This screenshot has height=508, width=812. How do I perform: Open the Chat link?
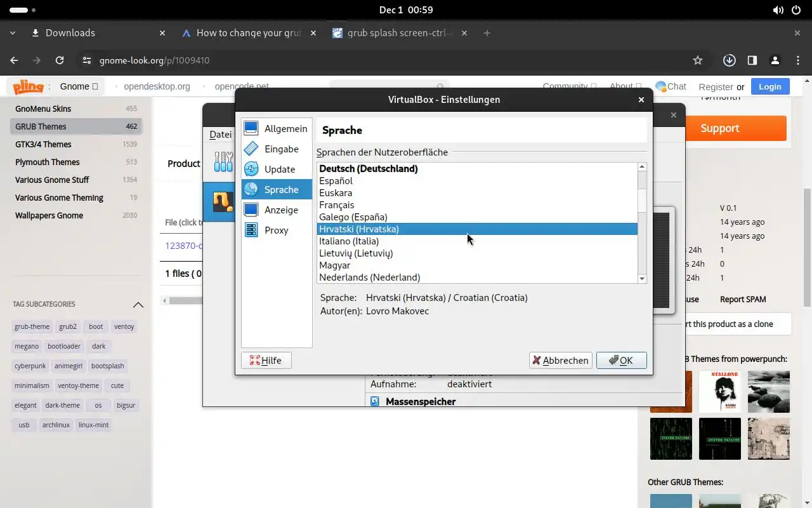671,86
